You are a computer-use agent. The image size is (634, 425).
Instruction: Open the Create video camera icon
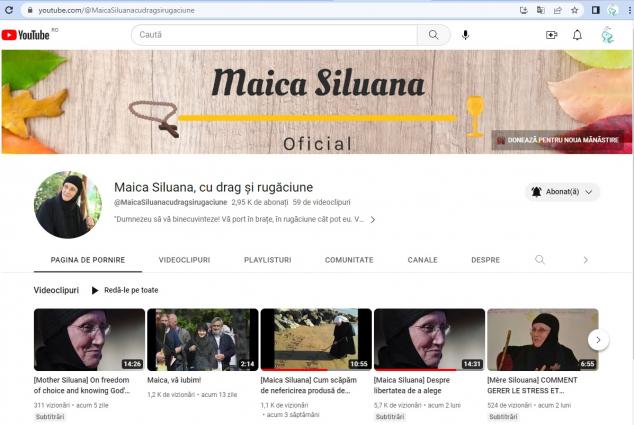551,35
